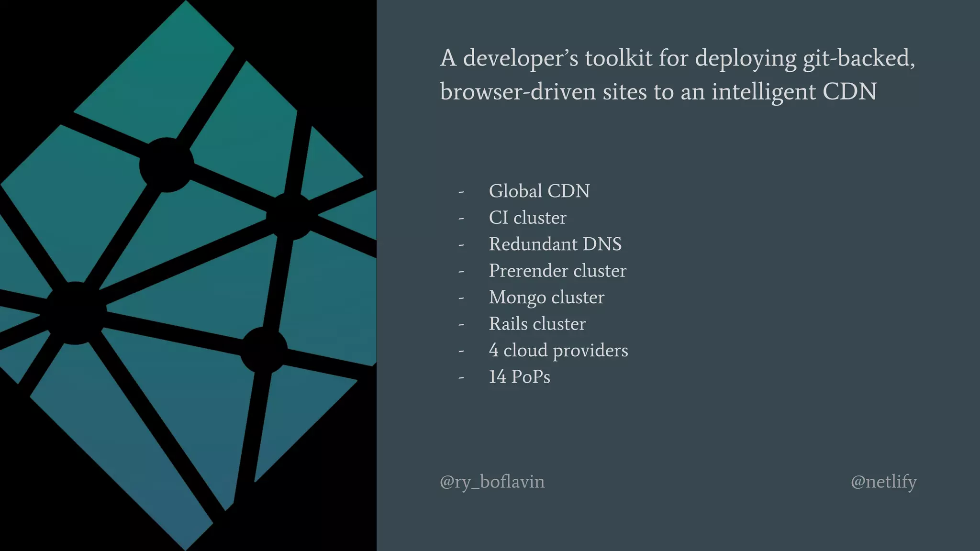Select the 'Rails cluster' bullet

coord(537,324)
